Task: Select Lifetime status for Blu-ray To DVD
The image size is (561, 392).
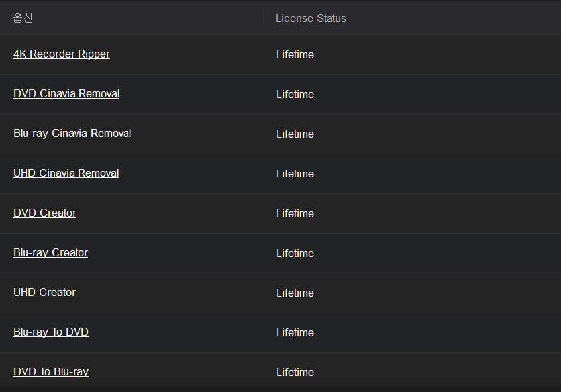Action: [295, 332]
